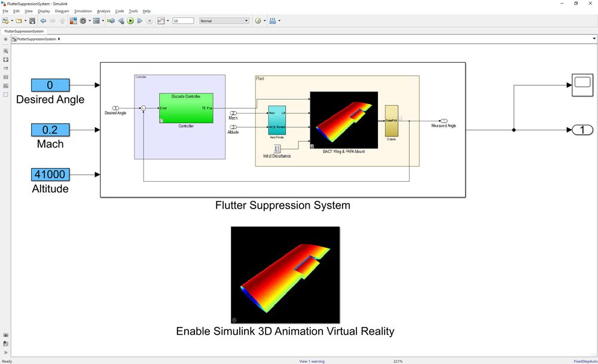The width and height of the screenshot is (598, 364).
Task: Select the Desired Angle constant block
Action: [x=50, y=85]
